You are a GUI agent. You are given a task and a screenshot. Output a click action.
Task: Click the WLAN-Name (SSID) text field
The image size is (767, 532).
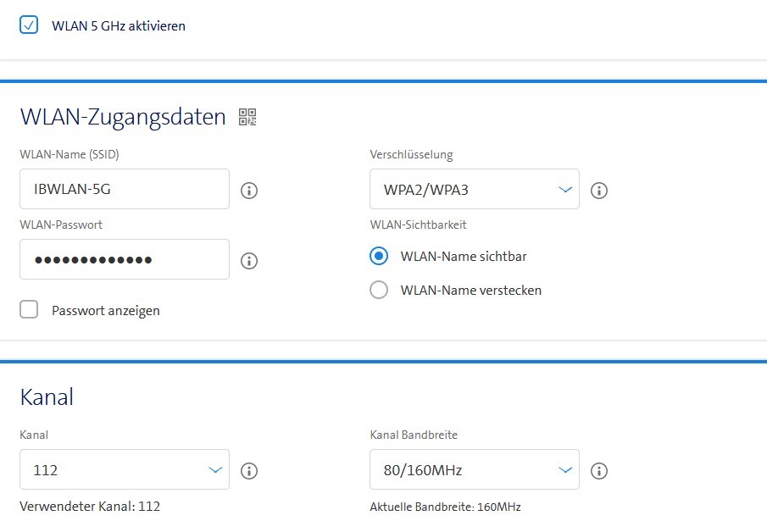124,189
